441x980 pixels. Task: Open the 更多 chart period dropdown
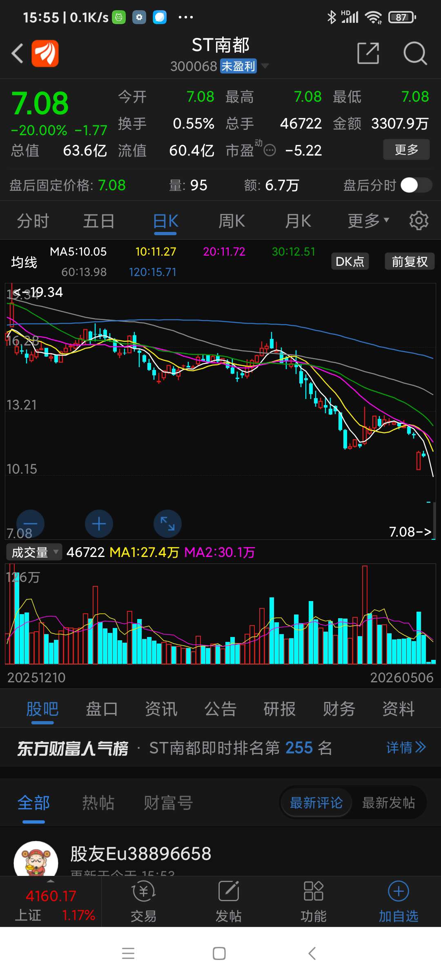(368, 221)
